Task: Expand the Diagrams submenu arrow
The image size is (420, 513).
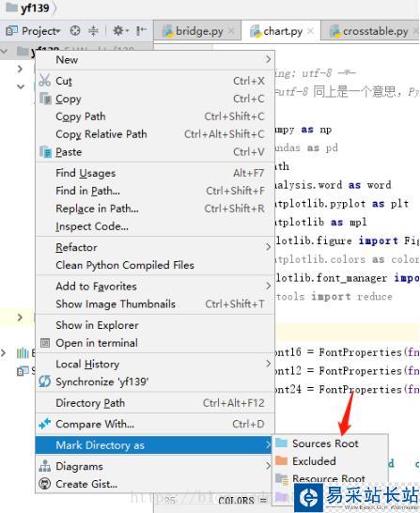Action: click(x=268, y=466)
